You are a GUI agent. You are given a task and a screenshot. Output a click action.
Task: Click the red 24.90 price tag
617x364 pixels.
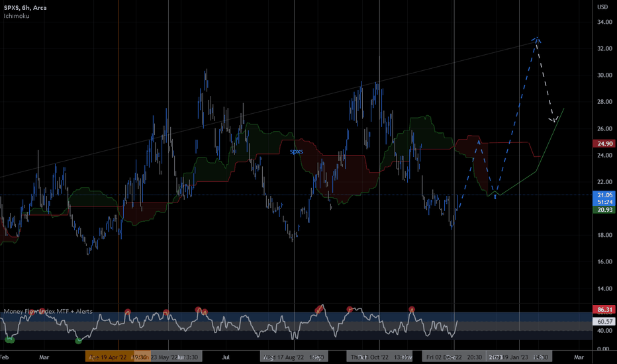click(604, 144)
